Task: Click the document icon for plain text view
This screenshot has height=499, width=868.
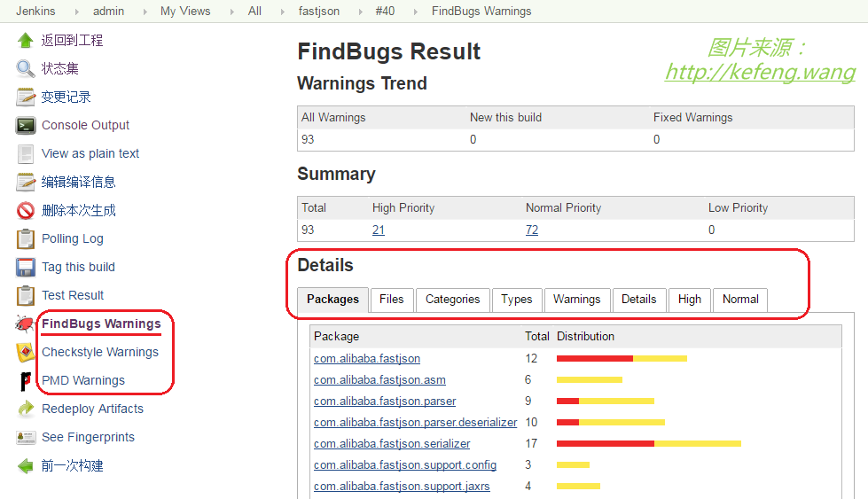Action: pos(26,154)
